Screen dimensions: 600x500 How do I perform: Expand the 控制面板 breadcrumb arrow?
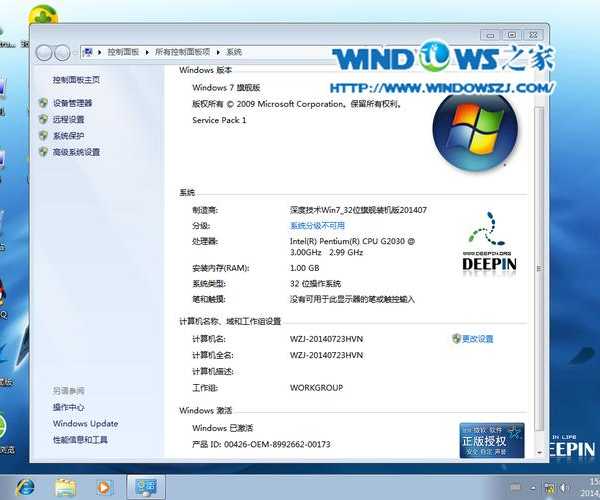(147, 52)
